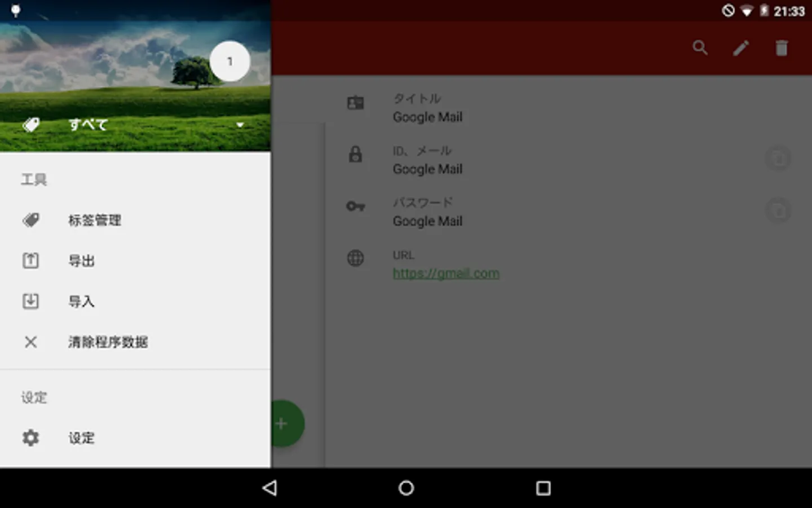Viewport: 812px width, 508px height.
Task: Select the タイトル Google Mail text
Action: point(427,117)
